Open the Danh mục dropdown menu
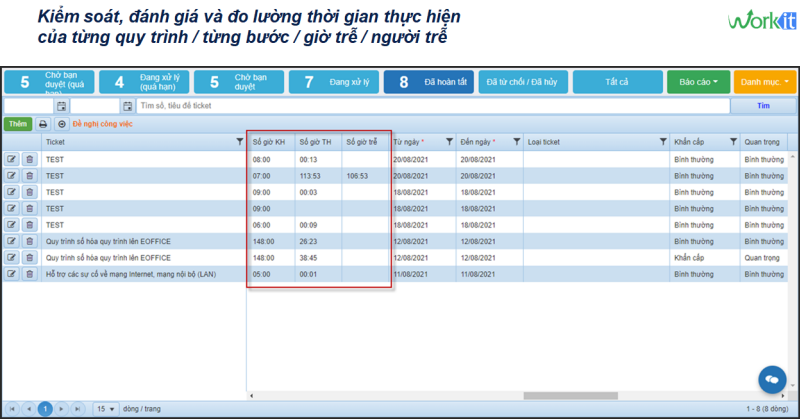 pos(764,82)
